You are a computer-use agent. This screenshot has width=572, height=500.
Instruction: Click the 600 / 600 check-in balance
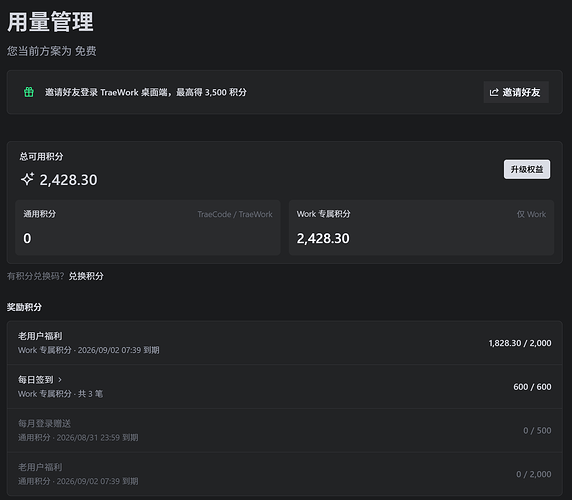pos(532,387)
